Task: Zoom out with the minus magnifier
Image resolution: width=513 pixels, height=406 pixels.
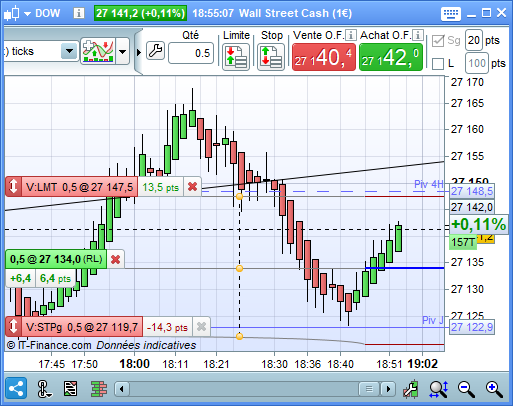Action: tap(466, 389)
